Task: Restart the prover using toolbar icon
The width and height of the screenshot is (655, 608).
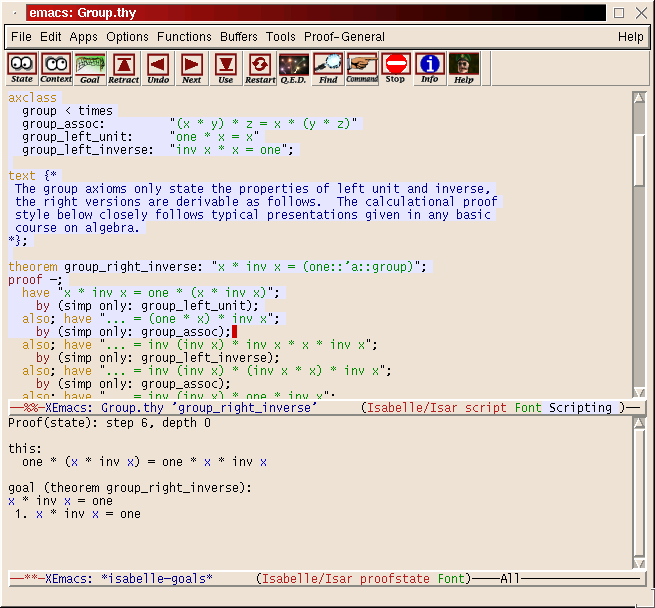Action: click(x=260, y=68)
